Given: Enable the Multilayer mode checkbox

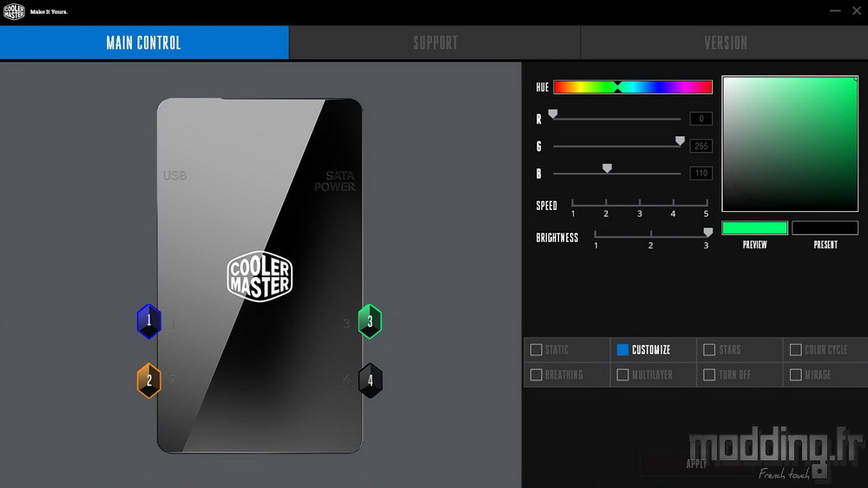Looking at the screenshot, I should click(x=622, y=375).
